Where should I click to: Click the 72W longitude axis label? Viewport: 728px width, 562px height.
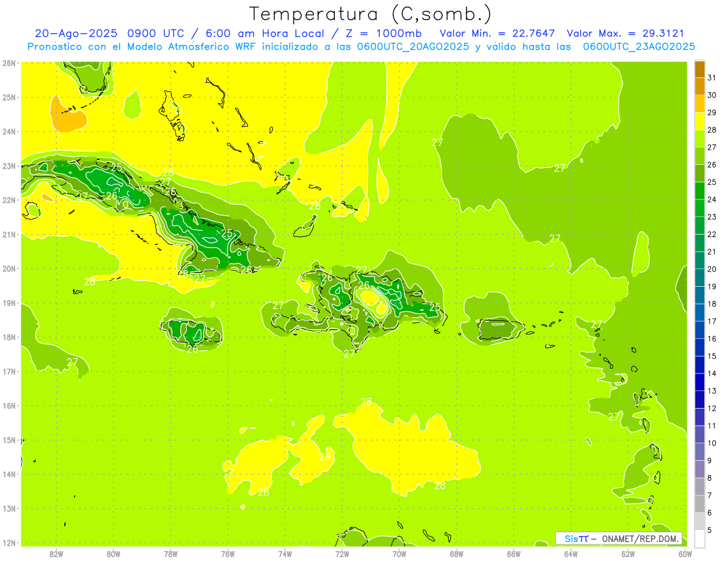click(x=342, y=554)
